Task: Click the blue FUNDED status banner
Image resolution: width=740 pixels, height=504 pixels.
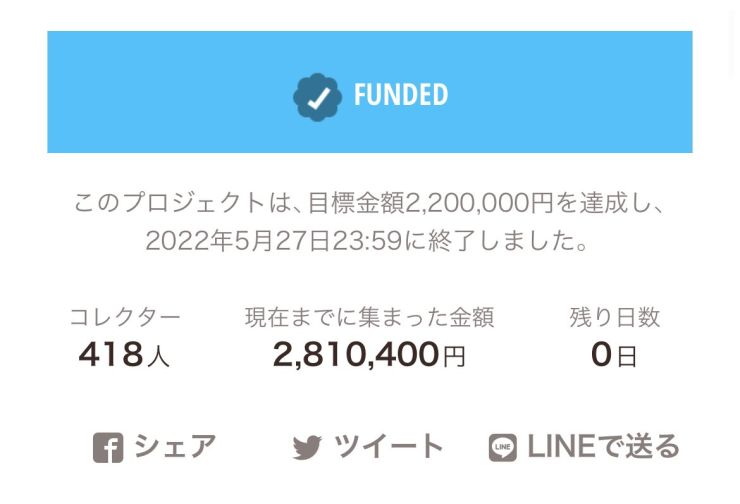Action: (370, 92)
